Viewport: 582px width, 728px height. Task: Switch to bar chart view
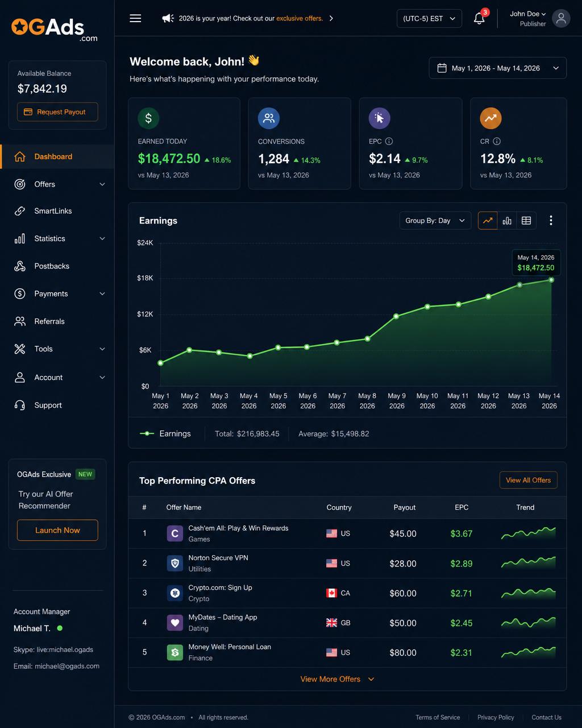coord(507,221)
